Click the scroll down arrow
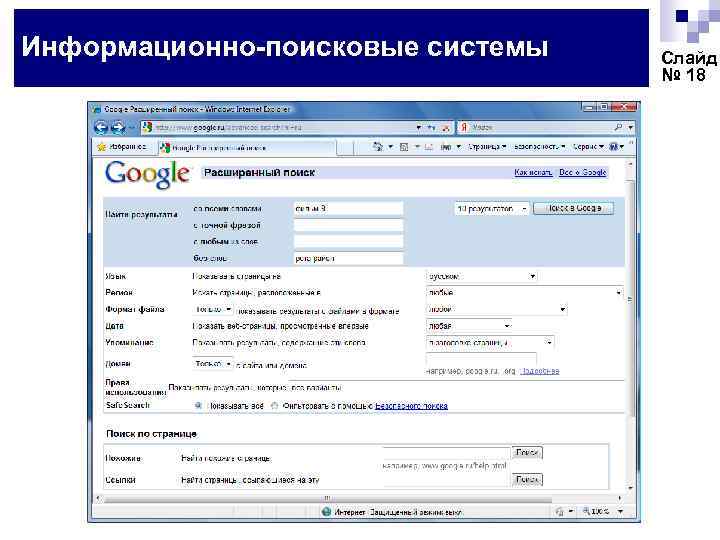Image resolution: width=720 pixels, height=540 pixels. [630, 489]
